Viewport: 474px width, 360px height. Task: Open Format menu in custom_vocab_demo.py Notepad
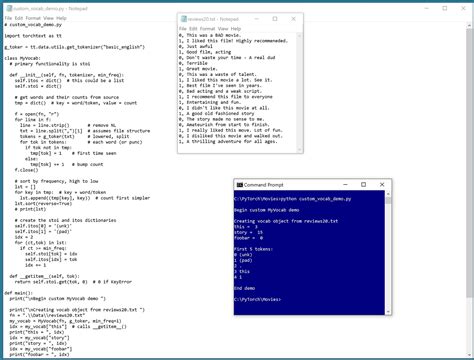point(33,18)
